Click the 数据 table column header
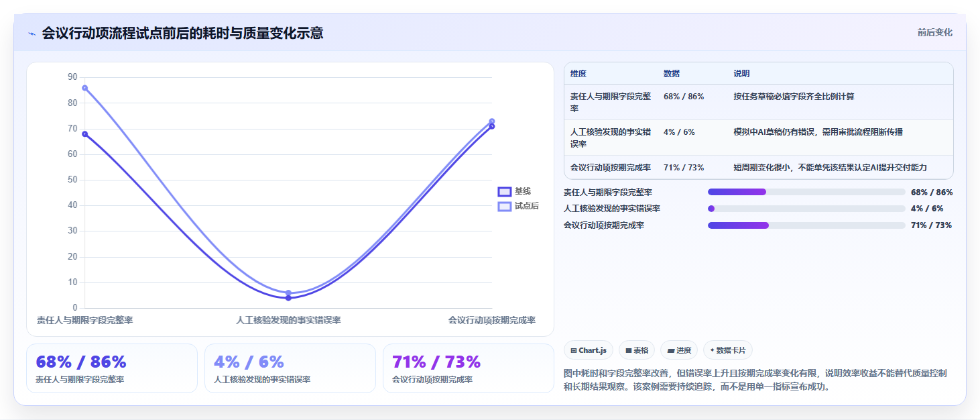This screenshot has height=420, width=980. coord(672,74)
